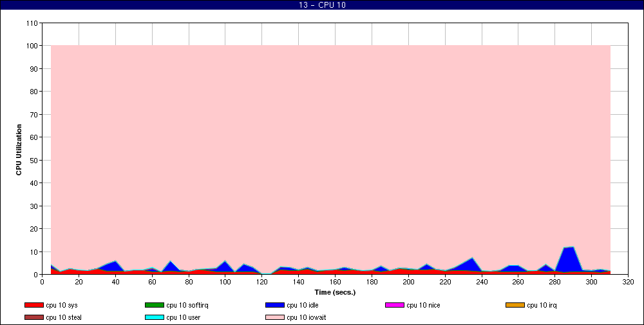Select the 'cpu 10 softirq' legend label
The width and height of the screenshot is (644, 325).
[187, 305]
